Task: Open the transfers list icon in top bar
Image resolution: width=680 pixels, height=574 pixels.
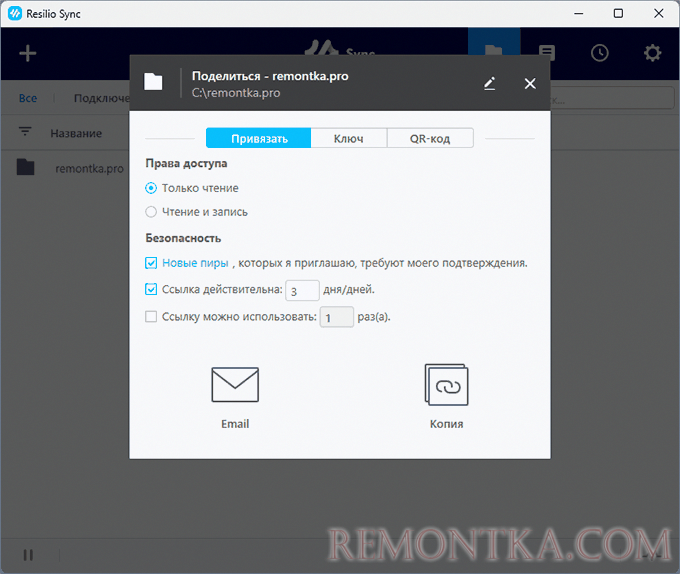Action: 547,53
